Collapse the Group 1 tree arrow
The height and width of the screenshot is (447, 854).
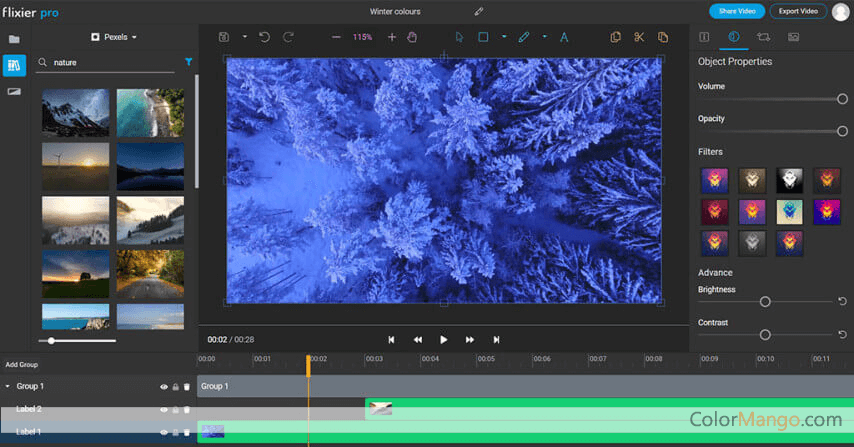click(x=8, y=386)
